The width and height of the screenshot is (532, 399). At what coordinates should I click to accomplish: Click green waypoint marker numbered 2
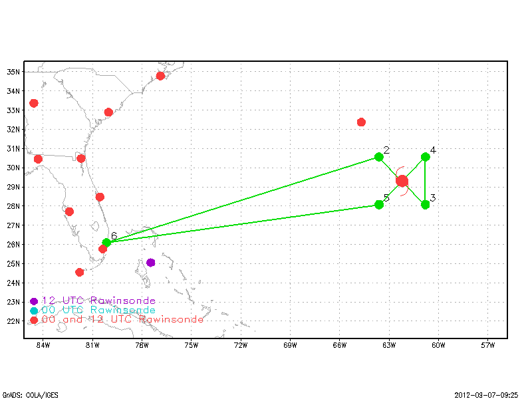[378, 157]
